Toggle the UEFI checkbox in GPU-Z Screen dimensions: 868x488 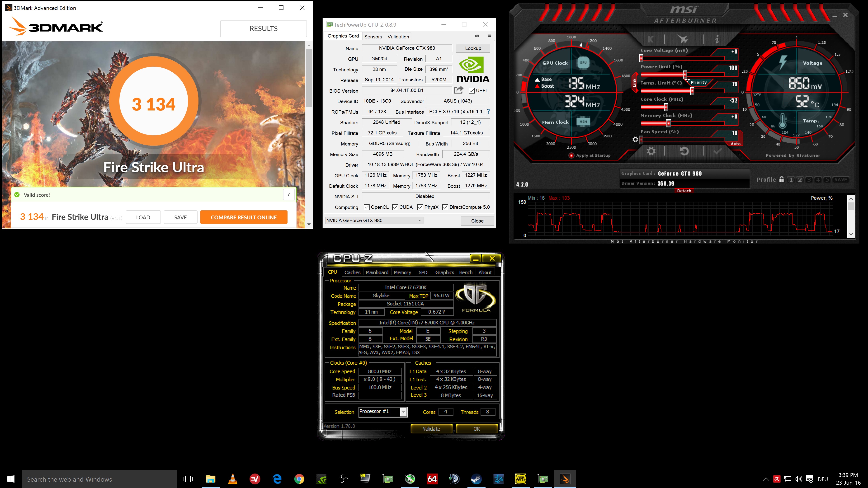(472, 91)
